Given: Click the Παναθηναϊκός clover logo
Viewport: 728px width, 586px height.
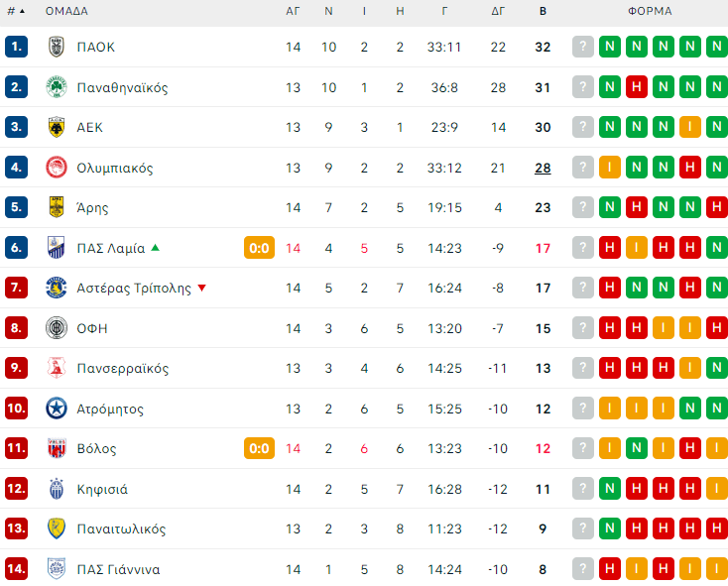Looking at the screenshot, I should tap(57, 87).
